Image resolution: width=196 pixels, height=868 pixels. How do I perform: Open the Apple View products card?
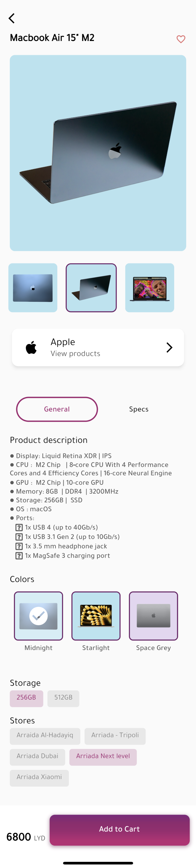coord(98,347)
